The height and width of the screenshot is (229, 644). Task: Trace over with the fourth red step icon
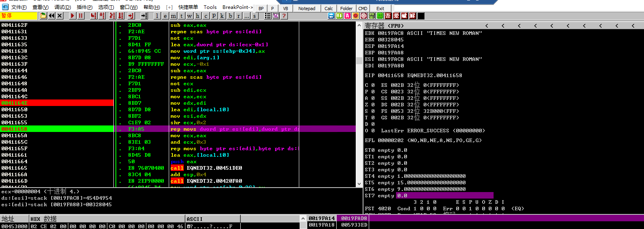pos(121,15)
